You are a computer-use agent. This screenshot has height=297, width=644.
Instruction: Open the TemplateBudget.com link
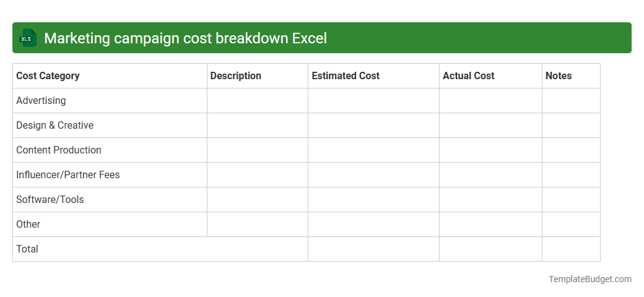pos(590,279)
